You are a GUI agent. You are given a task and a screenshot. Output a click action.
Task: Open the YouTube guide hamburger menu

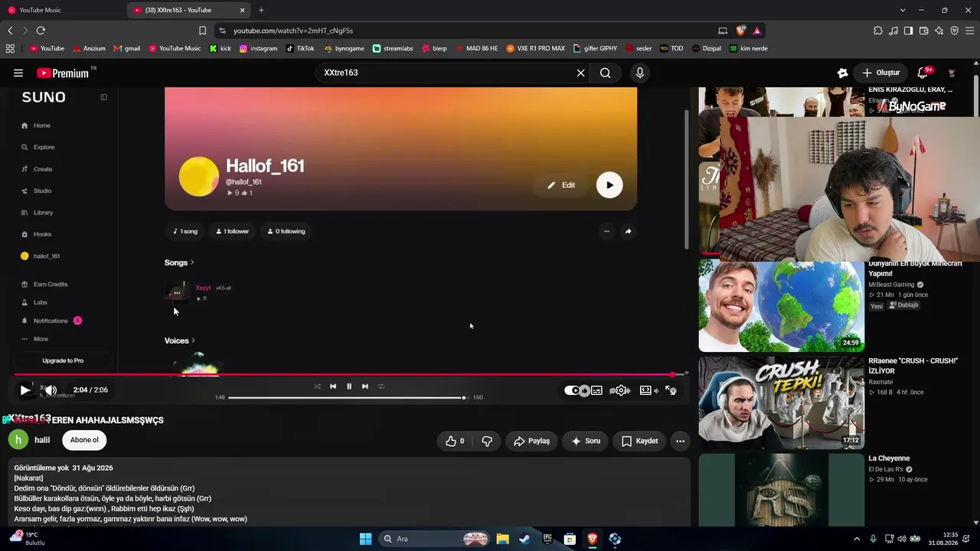click(18, 73)
